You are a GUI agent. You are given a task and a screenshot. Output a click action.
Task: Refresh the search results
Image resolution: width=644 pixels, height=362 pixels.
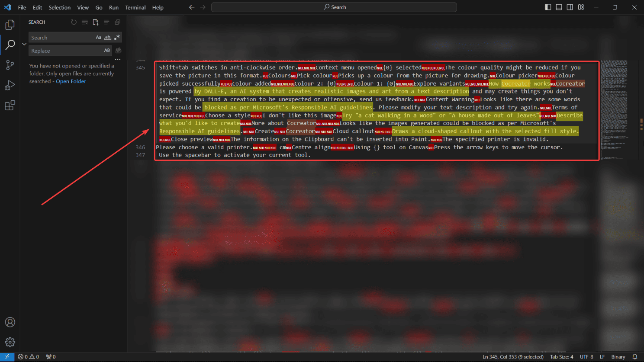coord(74,22)
